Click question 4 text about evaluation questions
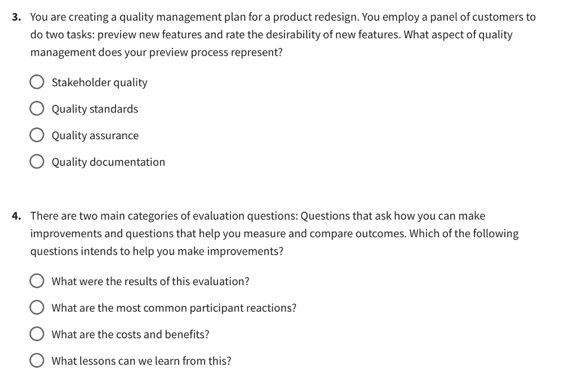Viewport: 577px width, 392px height. (274, 233)
